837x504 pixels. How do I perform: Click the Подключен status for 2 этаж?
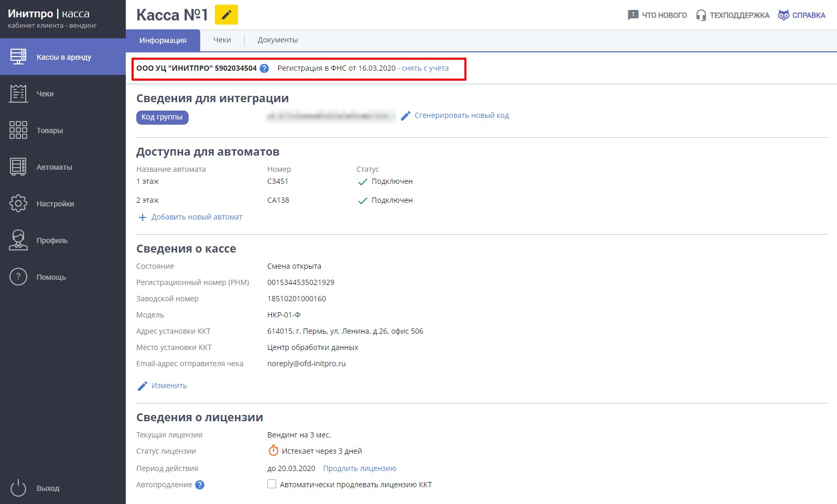tap(392, 200)
